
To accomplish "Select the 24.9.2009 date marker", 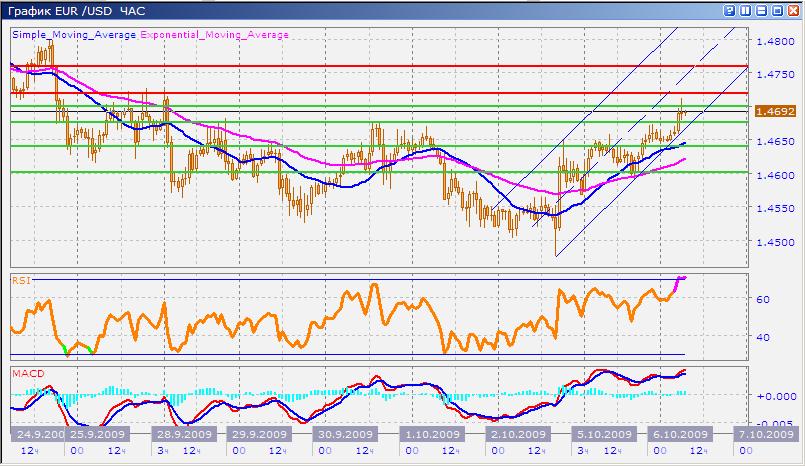I will 37,435.
